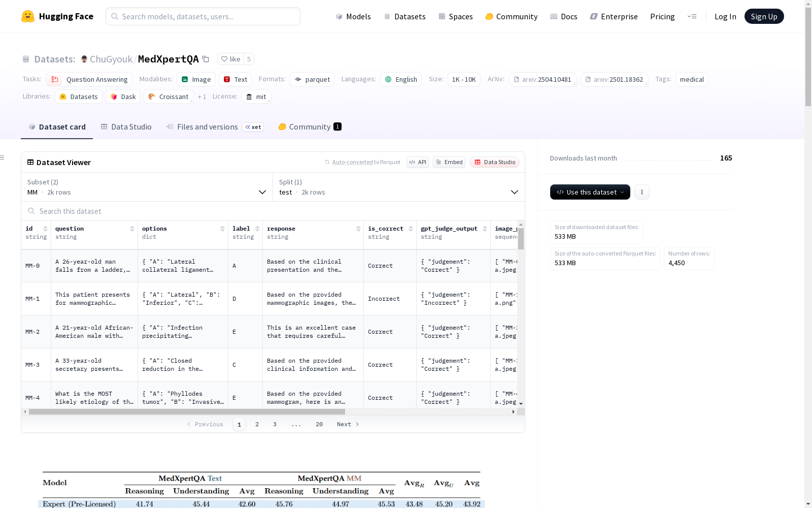Screen dimensions: 812x508
Task: Open Docs in the top navigation
Action: point(564,16)
